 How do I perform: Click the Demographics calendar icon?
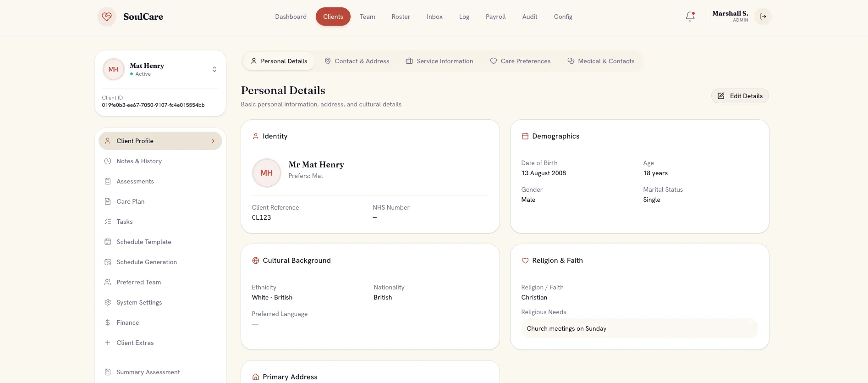pyautogui.click(x=525, y=136)
